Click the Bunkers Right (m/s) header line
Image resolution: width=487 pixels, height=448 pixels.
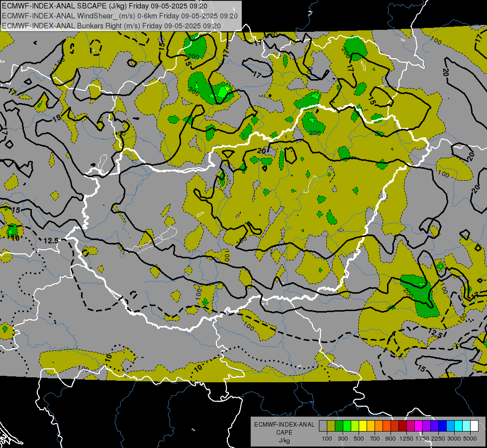(x=111, y=26)
